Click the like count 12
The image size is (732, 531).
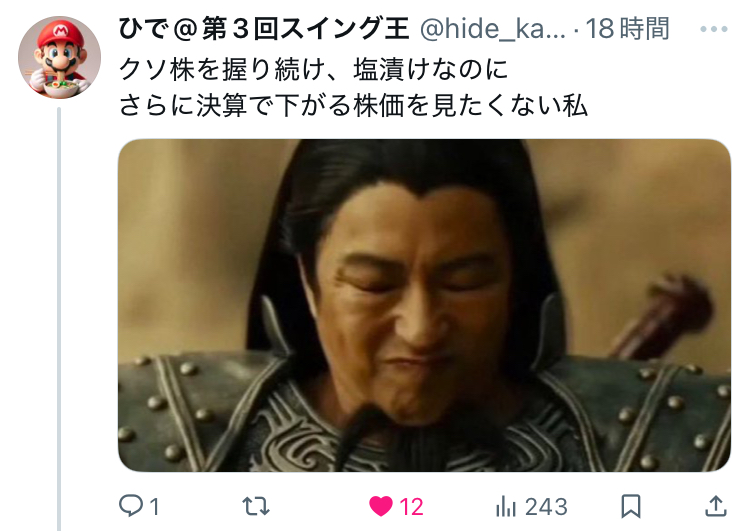click(411, 507)
